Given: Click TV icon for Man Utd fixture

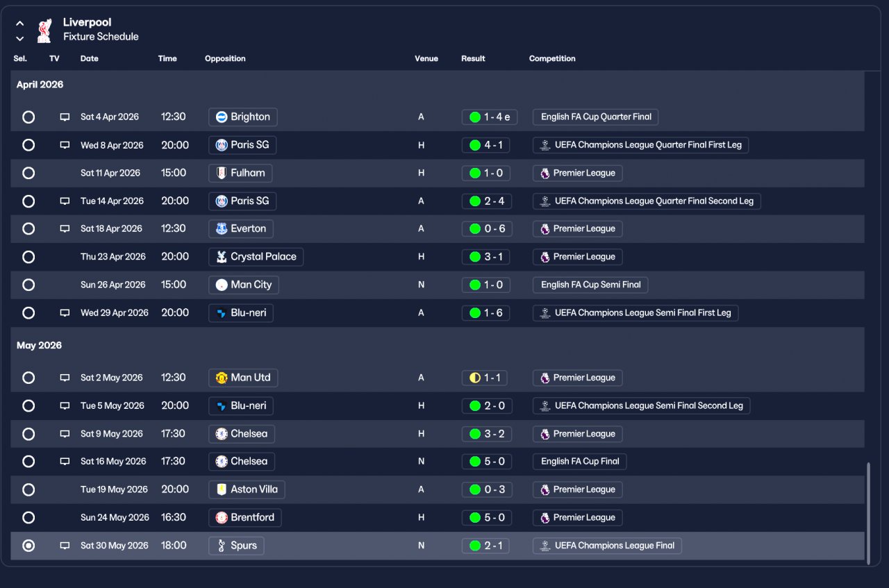Looking at the screenshot, I should click(x=65, y=378).
